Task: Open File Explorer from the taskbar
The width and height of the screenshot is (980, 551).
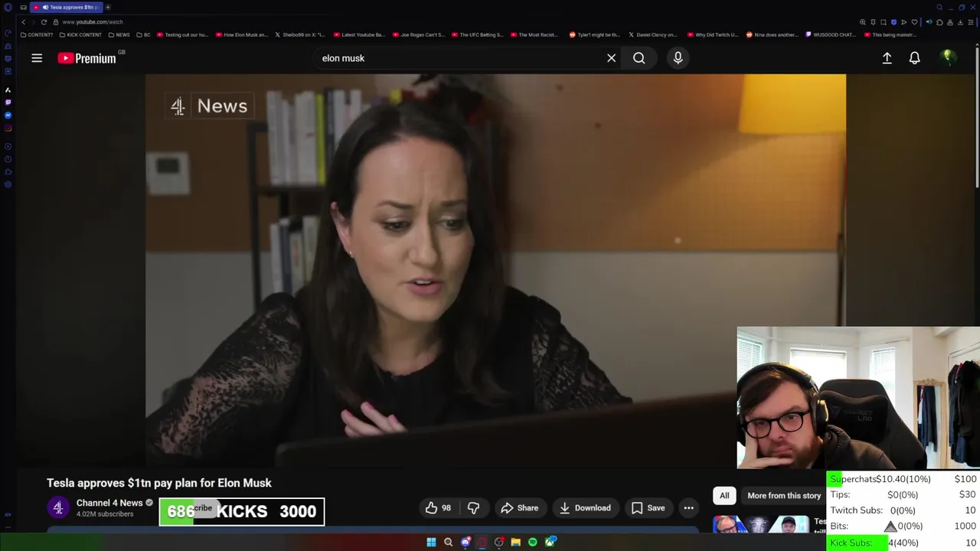Action: pyautogui.click(x=516, y=543)
